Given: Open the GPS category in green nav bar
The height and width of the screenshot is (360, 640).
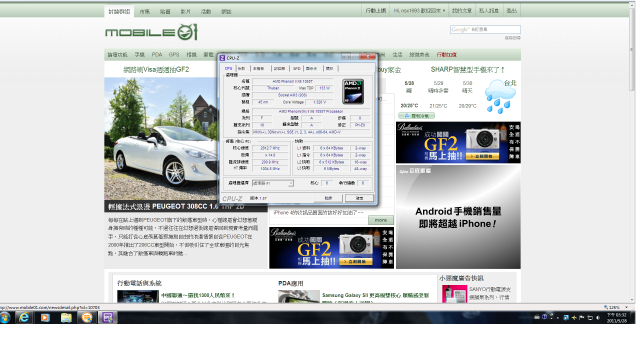Looking at the screenshot, I should (x=174, y=55).
